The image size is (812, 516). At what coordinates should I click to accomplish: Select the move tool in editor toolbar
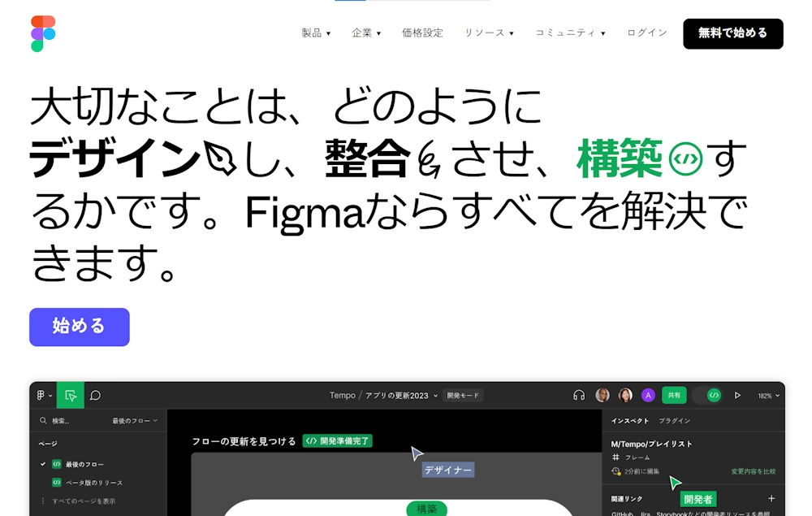(x=71, y=396)
